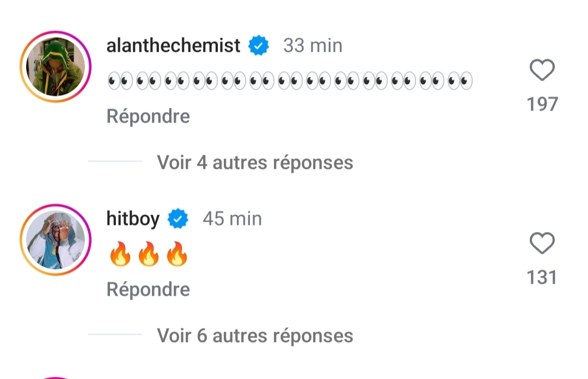
Task: Click the "33 min" timestamp
Action: click(x=313, y=46)
